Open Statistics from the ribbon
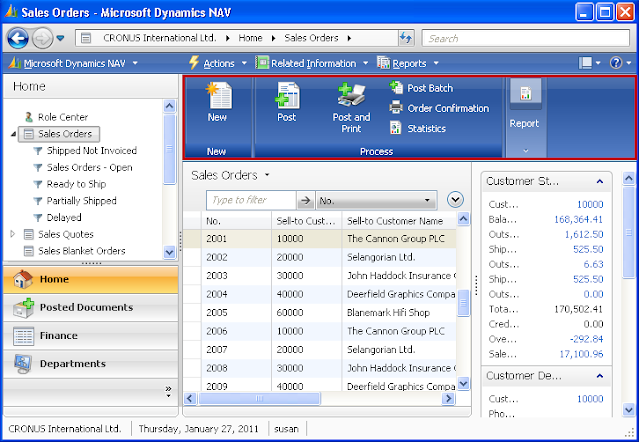Screen dimensions: 639x442 pos(418,128)
